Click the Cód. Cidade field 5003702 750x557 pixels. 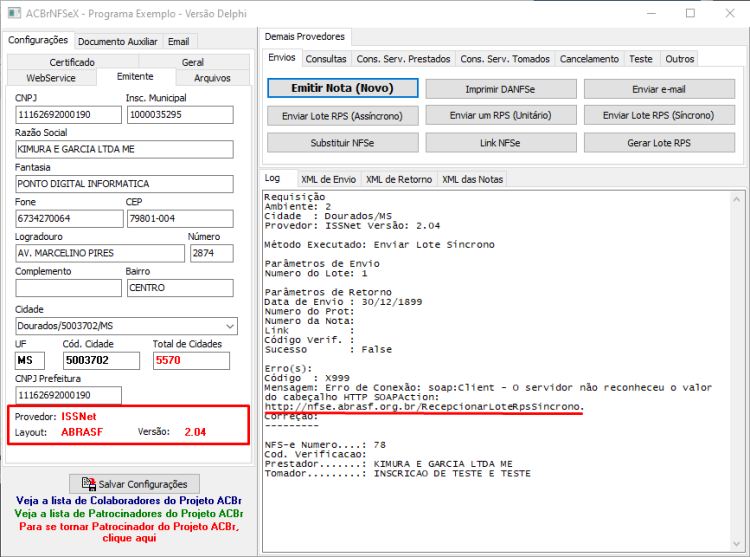point(101,360)
